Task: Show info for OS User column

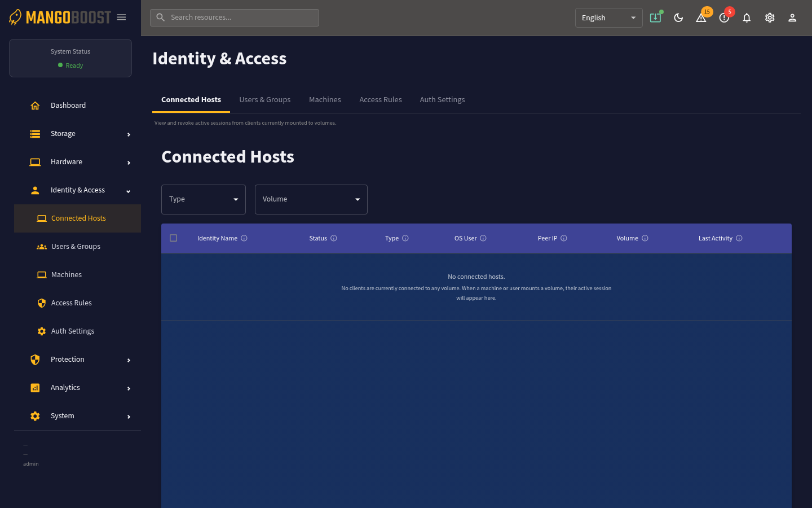Action: coord(483,238)
